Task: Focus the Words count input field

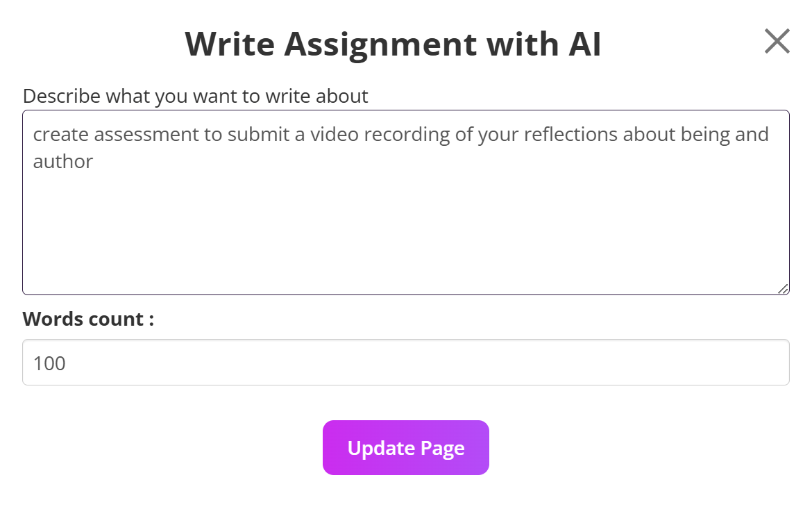Action: (405, 363)
